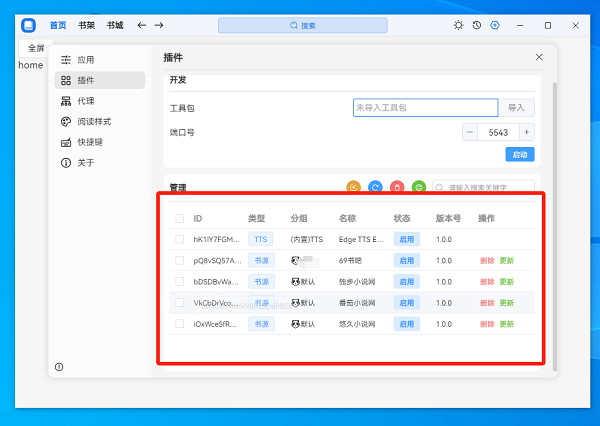The image size is (600, 426).
Task: Click the blue 启动 button
Action: pyautogui.click(x=520, y=154)
